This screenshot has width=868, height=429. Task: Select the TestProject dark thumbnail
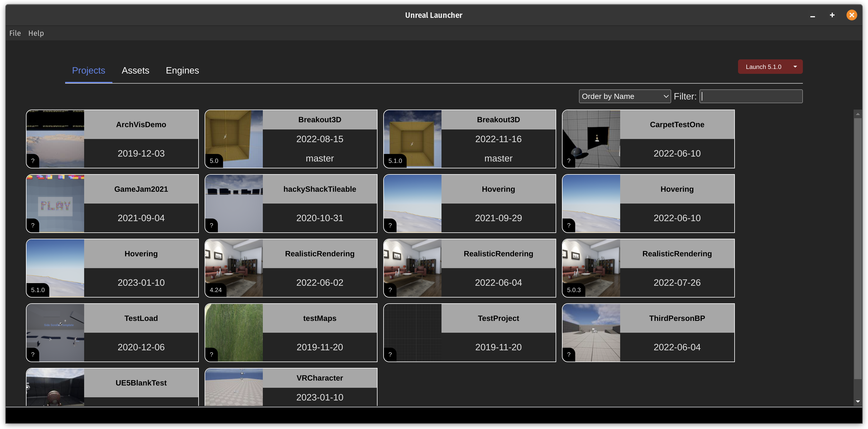click(x=412, y=333)
